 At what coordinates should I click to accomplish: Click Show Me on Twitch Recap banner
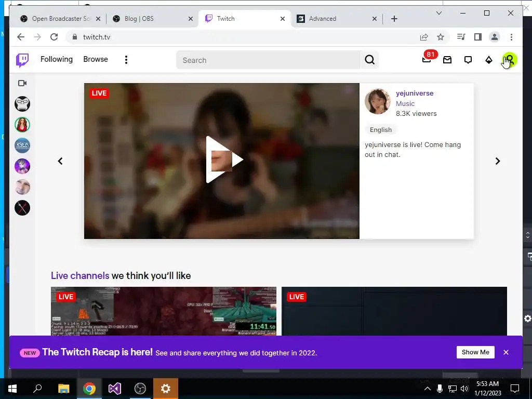pos(475,352)
